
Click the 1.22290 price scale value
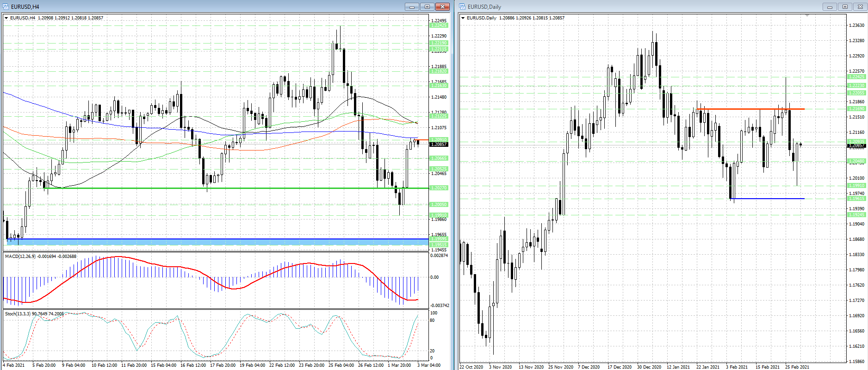click(x=439, y=36)
